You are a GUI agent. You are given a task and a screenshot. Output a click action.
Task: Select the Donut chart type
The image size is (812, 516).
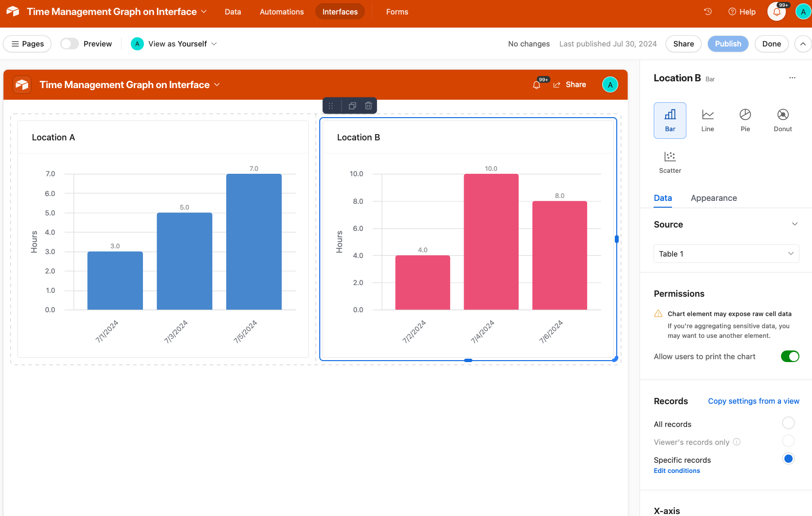point(783,121)
